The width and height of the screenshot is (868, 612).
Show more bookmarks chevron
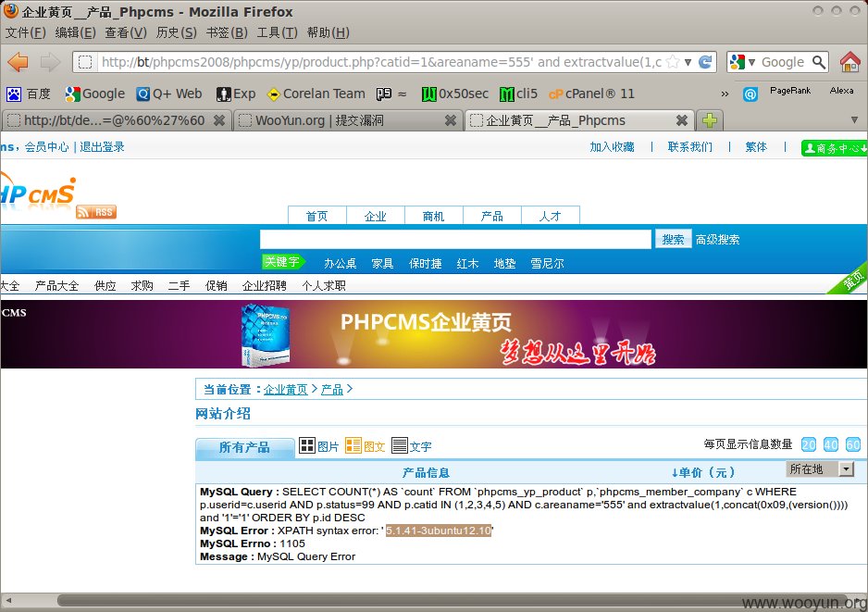tap(725, 94)
